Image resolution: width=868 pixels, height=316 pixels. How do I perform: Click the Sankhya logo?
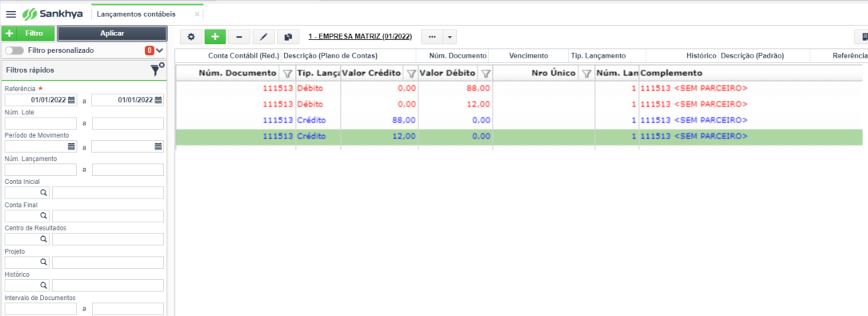[53, 14]
